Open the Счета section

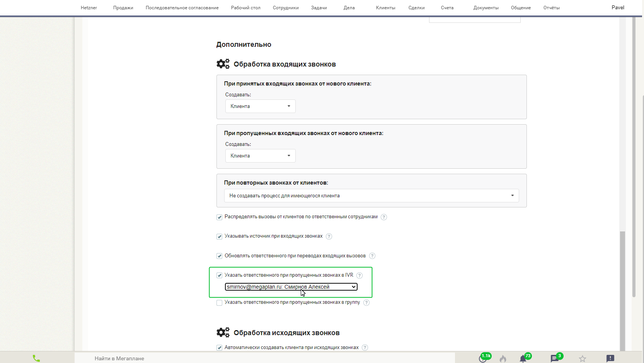(447, 8)
